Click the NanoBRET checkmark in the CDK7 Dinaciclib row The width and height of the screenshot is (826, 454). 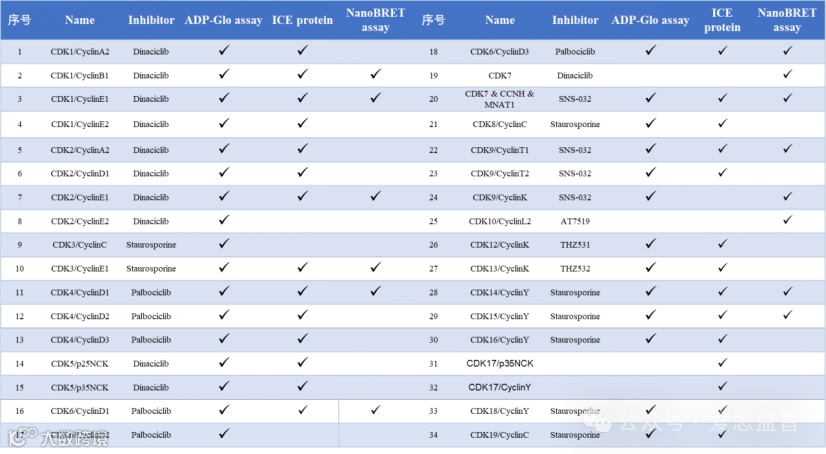[787, 74]
